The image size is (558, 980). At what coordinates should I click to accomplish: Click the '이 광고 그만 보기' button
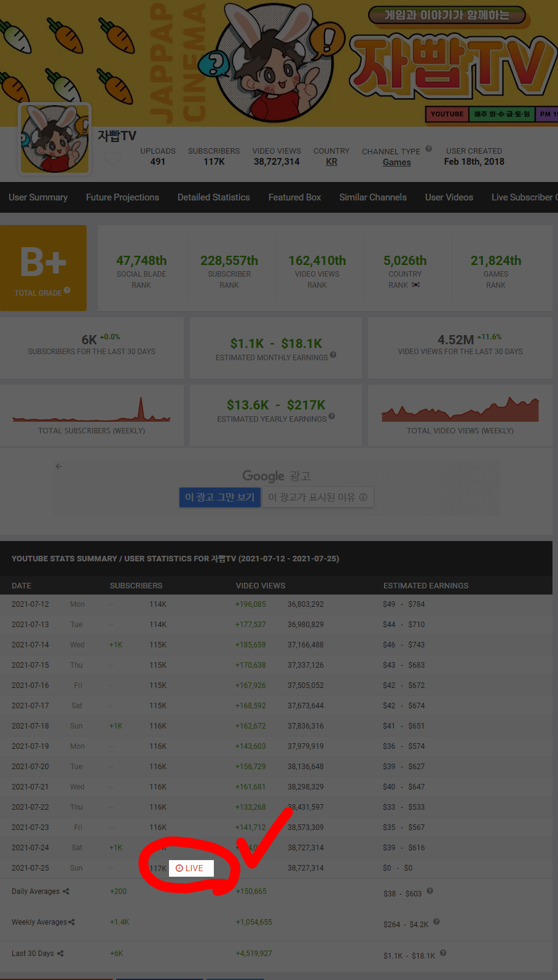coord(219,497)
